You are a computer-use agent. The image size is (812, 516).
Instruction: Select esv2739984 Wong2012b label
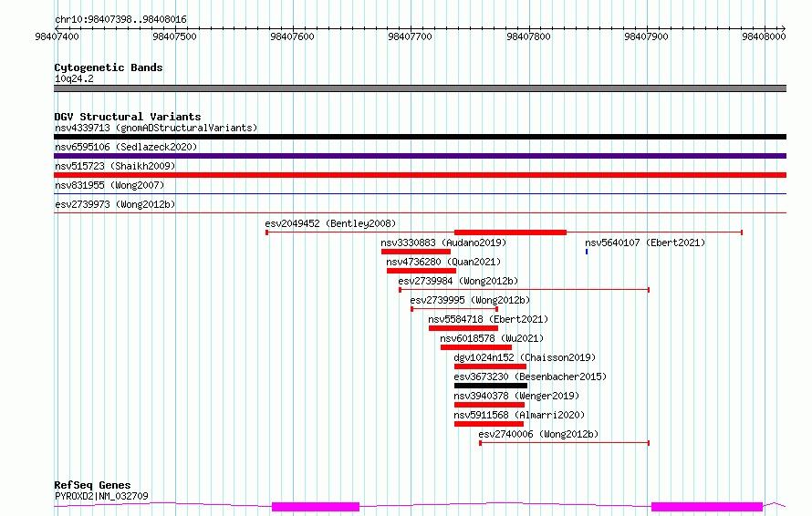point(458,281)
